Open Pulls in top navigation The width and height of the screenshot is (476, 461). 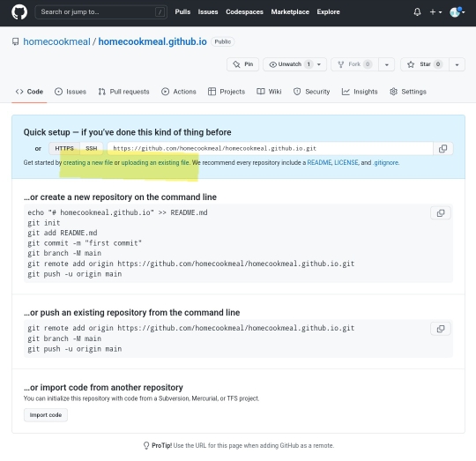pyautogui.click(x=182, y=11)
